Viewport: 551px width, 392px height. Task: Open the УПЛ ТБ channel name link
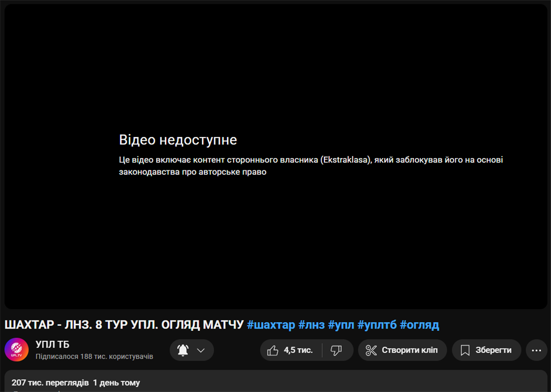pos(52,345)
